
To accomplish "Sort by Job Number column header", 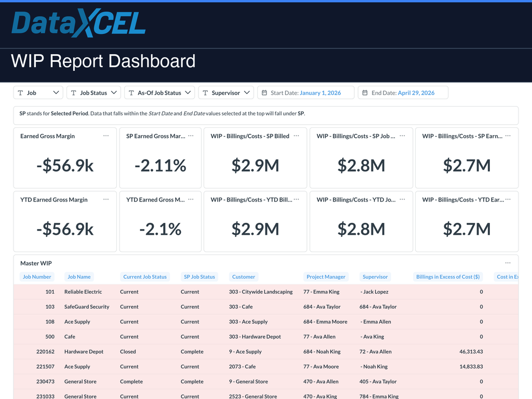I will click(x=37, y=277).
